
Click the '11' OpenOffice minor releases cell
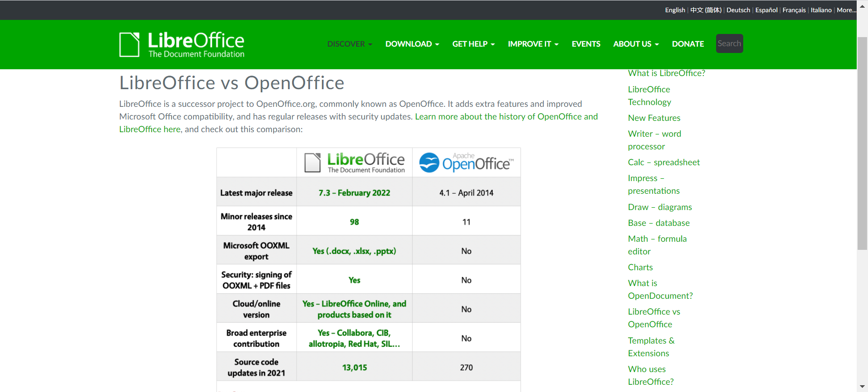467,222
